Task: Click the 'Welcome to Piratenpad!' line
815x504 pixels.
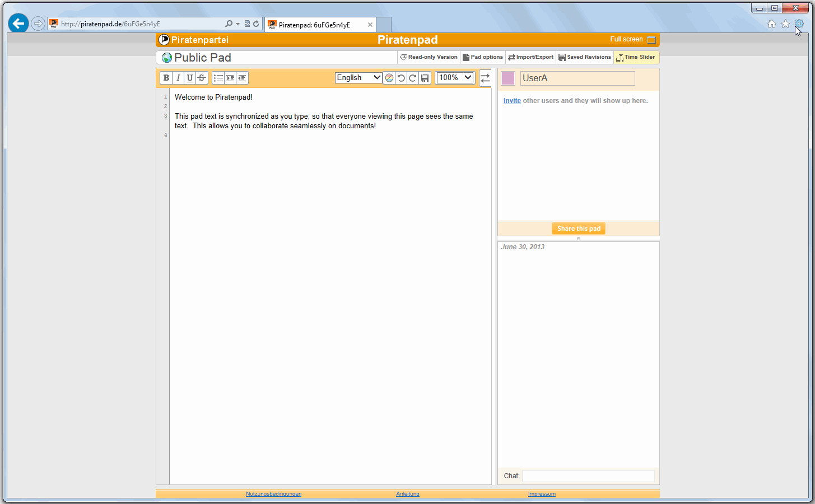Action: click(x=213, y=97)
